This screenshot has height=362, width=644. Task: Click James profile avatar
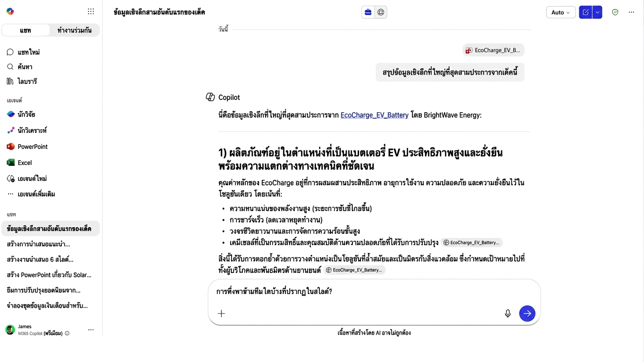[10, 329]
